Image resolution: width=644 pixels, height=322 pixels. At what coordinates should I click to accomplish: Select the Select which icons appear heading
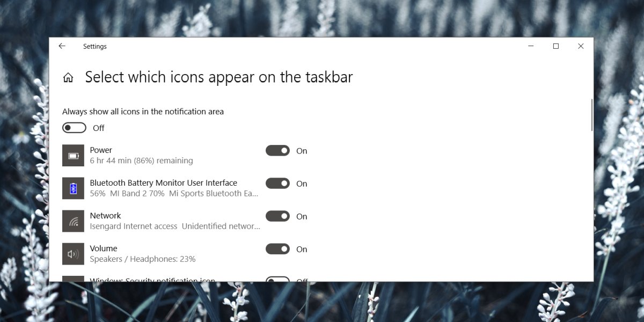point(218,77)
